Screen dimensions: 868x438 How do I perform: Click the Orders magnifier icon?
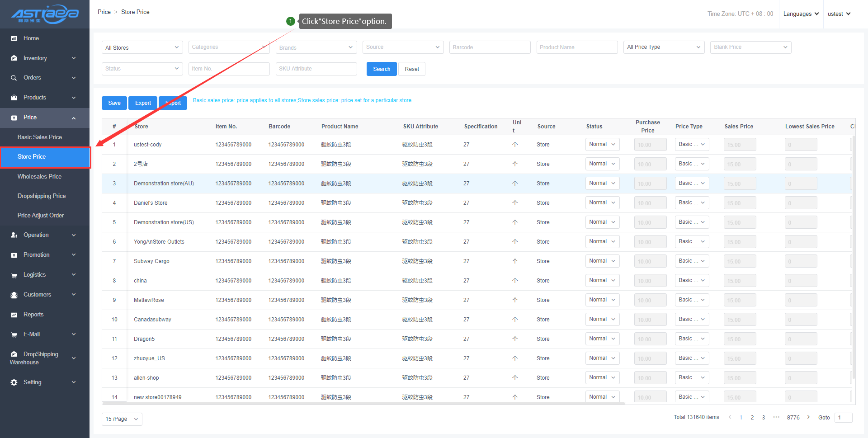coord(14,78)
